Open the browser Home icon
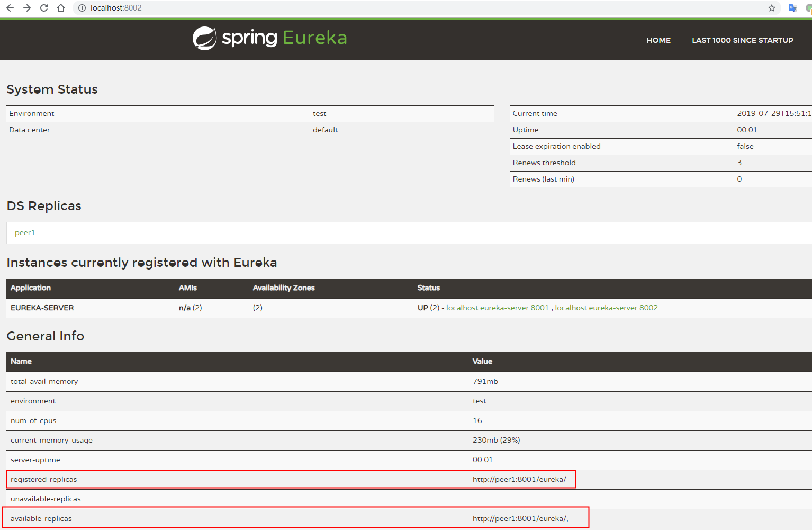 (61, 8)
